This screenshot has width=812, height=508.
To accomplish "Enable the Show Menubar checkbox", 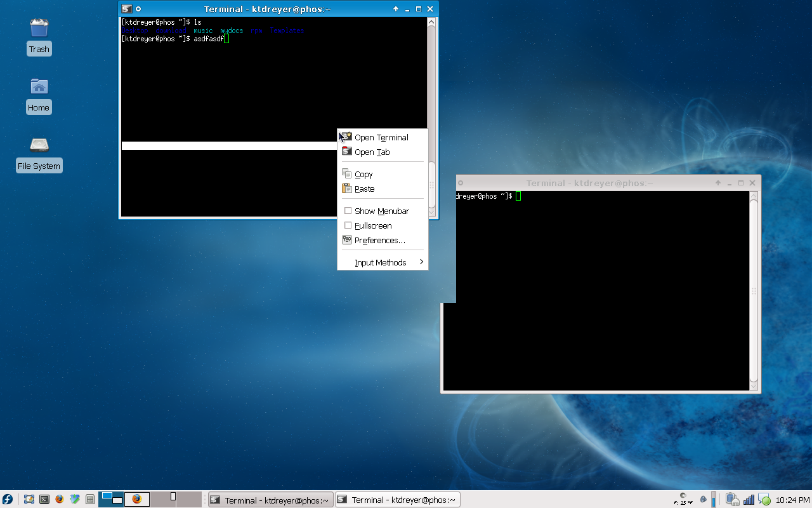I will (348, 211).
